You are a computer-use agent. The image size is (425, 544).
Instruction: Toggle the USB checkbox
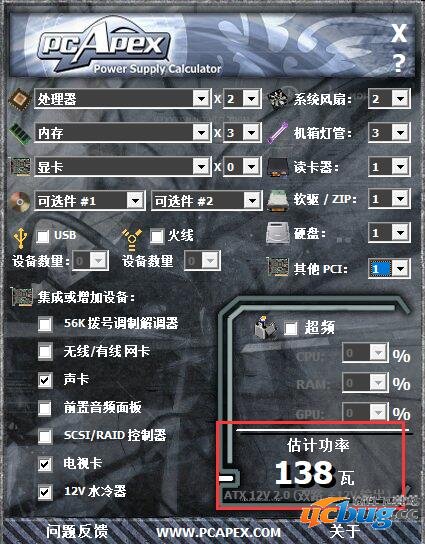click(x=43, y=236)
